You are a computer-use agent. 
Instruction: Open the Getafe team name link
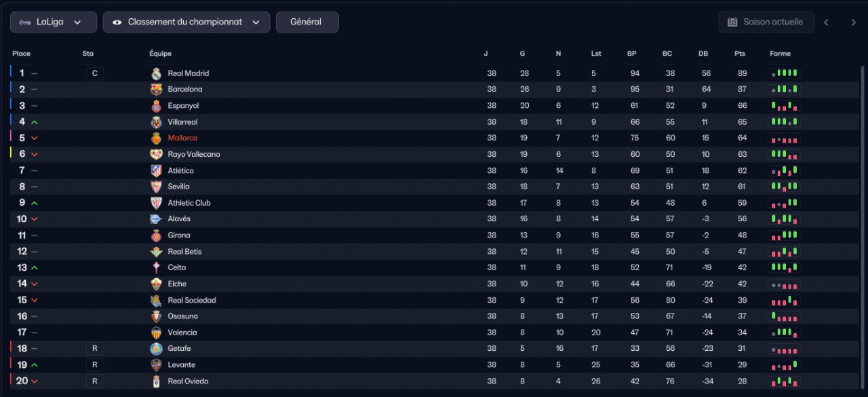pos(180,349)
